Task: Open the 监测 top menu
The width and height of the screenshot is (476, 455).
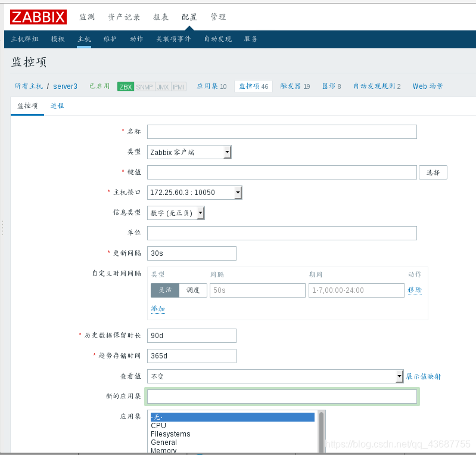Action: point(87,17)
